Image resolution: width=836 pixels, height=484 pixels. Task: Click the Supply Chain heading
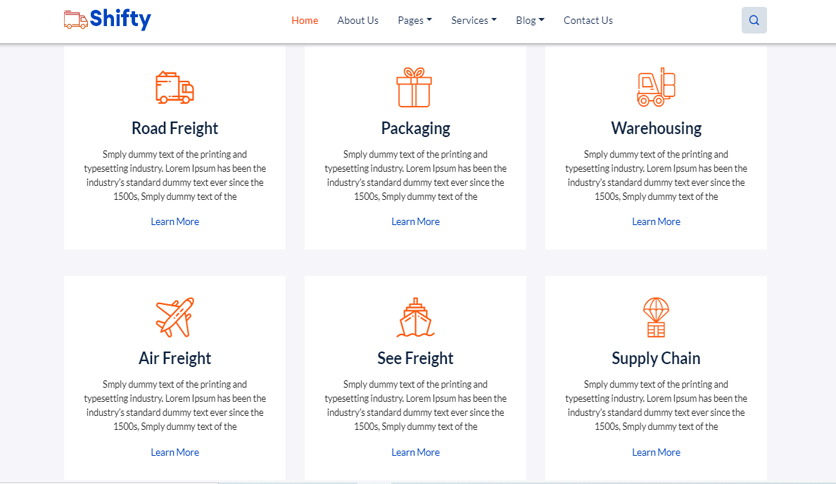coord(656,358)
